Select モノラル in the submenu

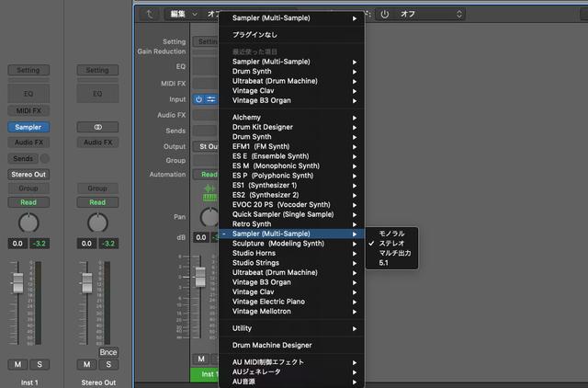(391, 234)
